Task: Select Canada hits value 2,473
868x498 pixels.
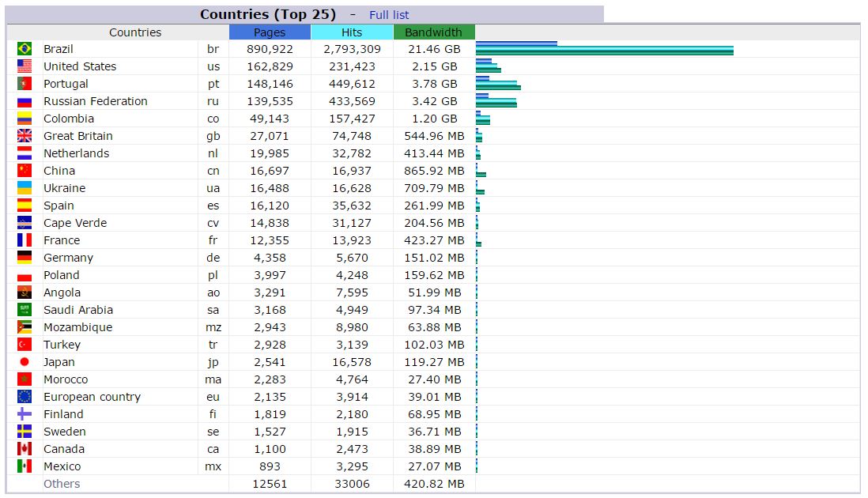Action: click(352, 449)
